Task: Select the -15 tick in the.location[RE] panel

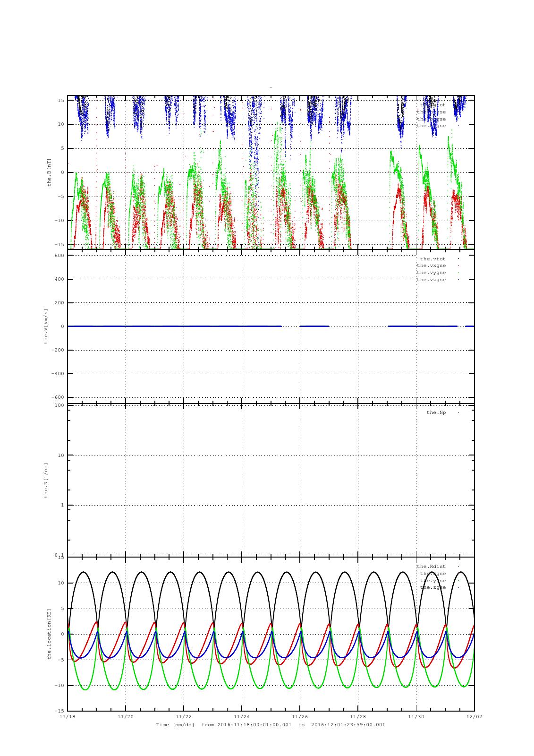Action: tap(59, 711)
